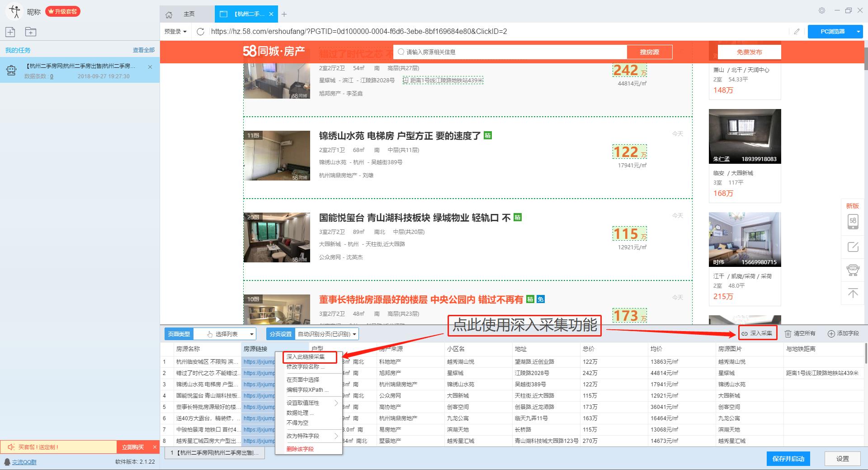Add a new browser tab with the plus icon
The image size is (868, 470).
tap(284, 14)
